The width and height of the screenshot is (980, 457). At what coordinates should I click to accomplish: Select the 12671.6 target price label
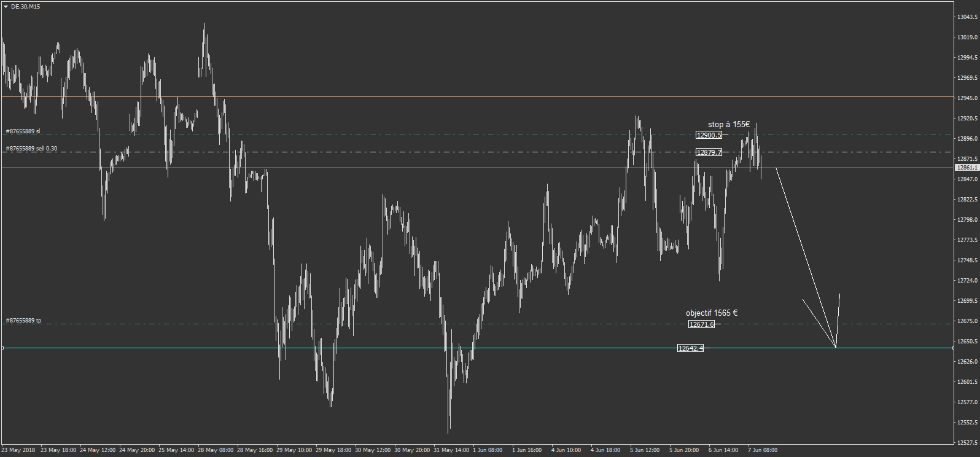702,324
